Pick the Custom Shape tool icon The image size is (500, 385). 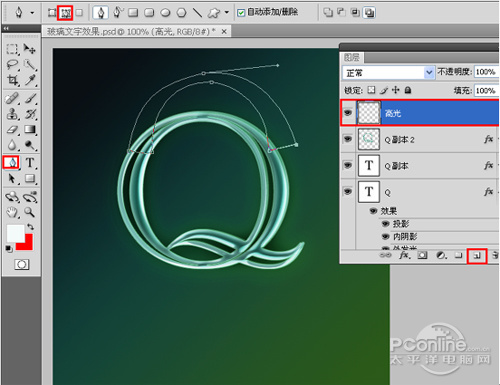point(214,13)
